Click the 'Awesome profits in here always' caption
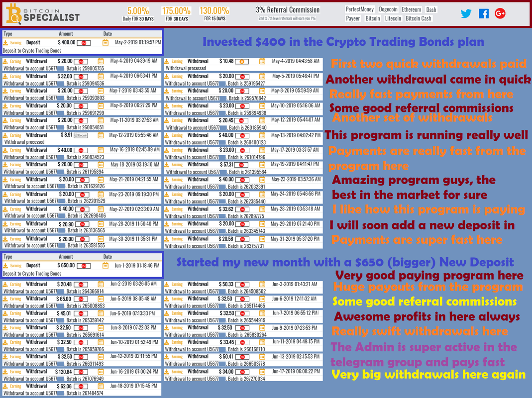 427,316
